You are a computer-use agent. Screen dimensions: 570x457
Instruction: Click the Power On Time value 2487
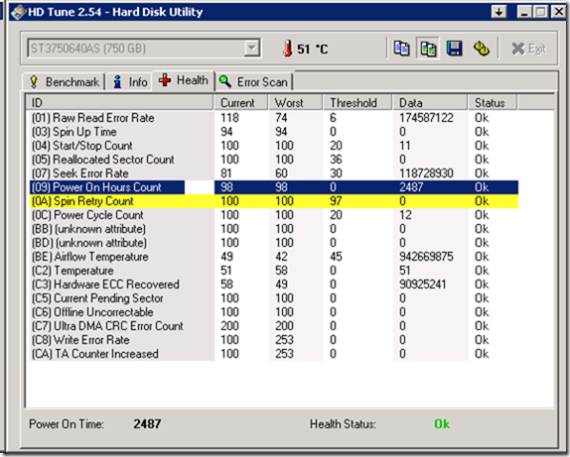(x=147, y=424)
